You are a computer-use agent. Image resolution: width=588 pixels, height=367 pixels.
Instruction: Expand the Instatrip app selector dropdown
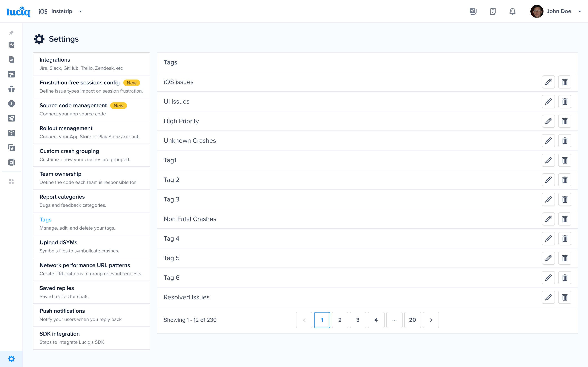80,11
